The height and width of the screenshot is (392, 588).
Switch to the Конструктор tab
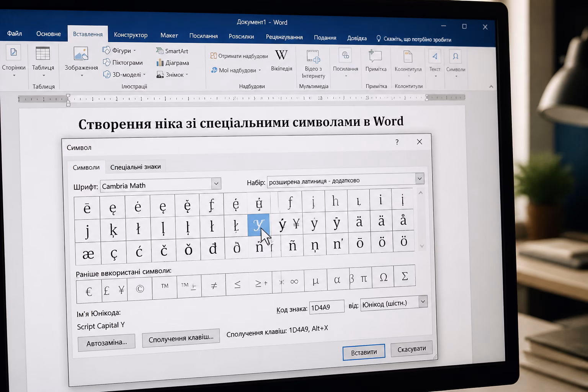(x=131, y=35)
